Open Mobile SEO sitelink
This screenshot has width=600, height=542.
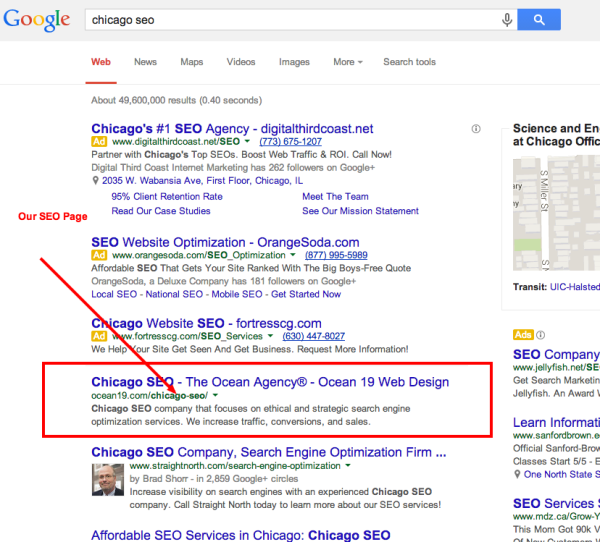(x=237, y=294)
